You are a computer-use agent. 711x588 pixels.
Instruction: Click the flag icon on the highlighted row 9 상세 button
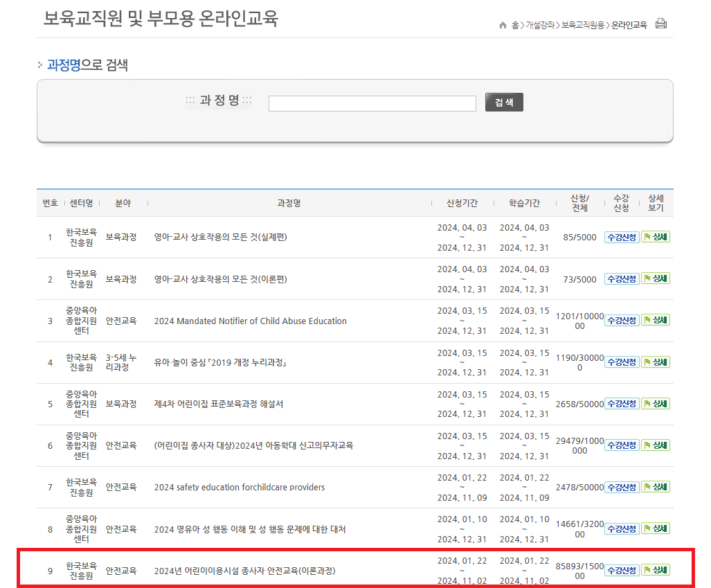pos(647,569)
